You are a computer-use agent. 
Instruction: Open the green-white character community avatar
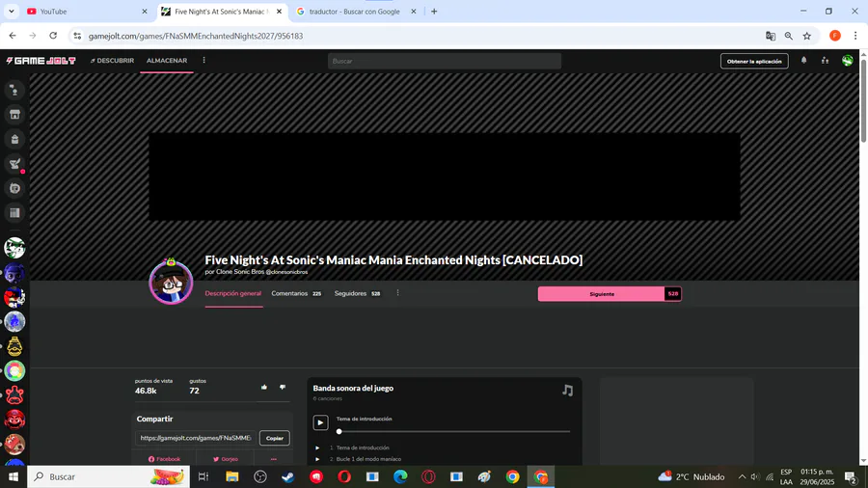click(x=14, y=248)
